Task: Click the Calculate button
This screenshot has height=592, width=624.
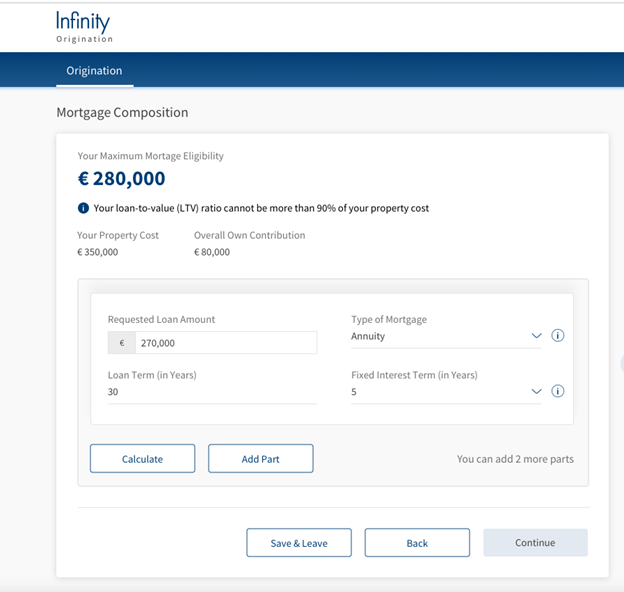Action: point(142,459)
